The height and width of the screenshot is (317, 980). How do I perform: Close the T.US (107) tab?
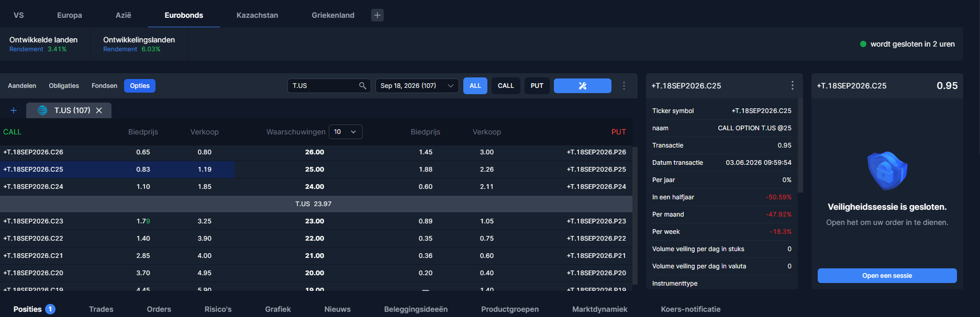pyautogui.click(x=99, y=110)
